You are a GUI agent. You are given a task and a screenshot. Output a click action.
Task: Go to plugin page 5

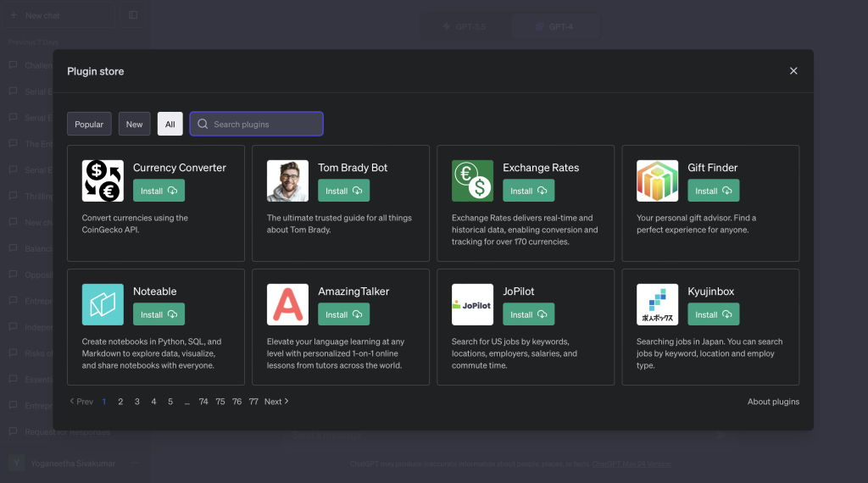pos(170,402)
